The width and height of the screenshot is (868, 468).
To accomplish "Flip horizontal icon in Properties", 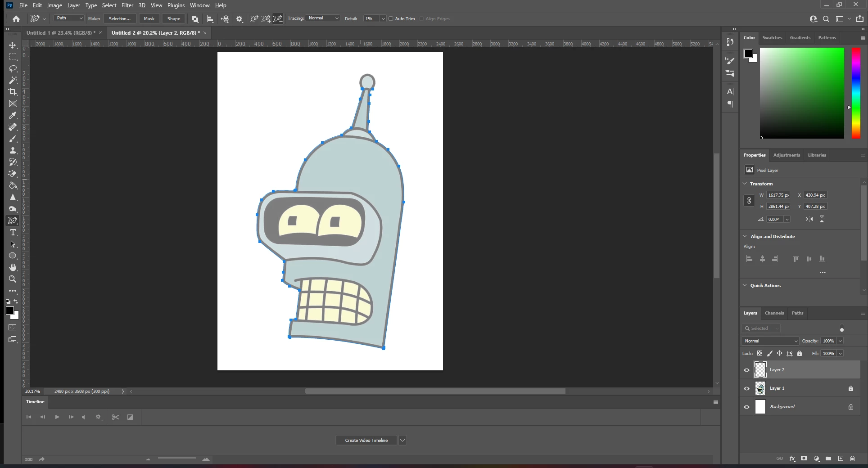I will (809, 219).
